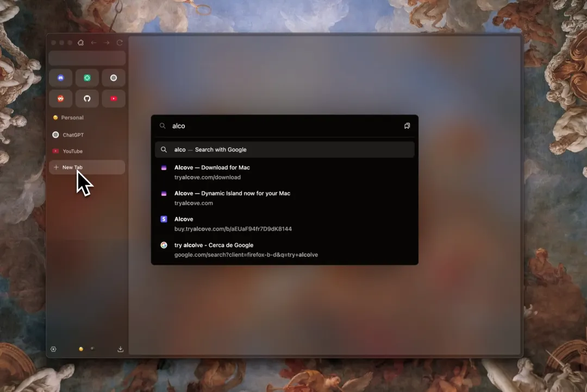The width and height of the screenshot is (587, 392).
Task: Select the Personal workspace label
Action: click(72, 117)
